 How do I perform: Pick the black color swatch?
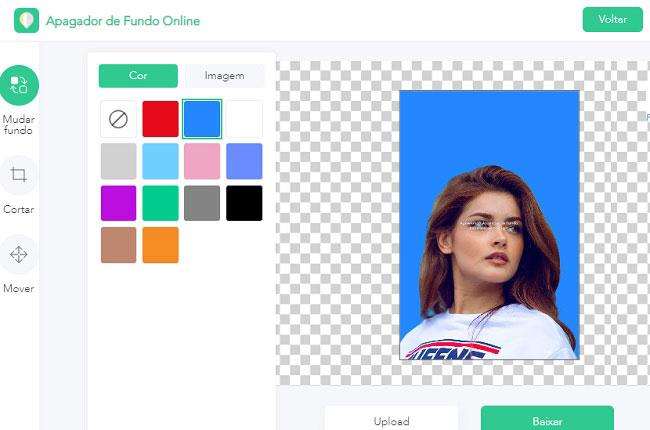244,203
